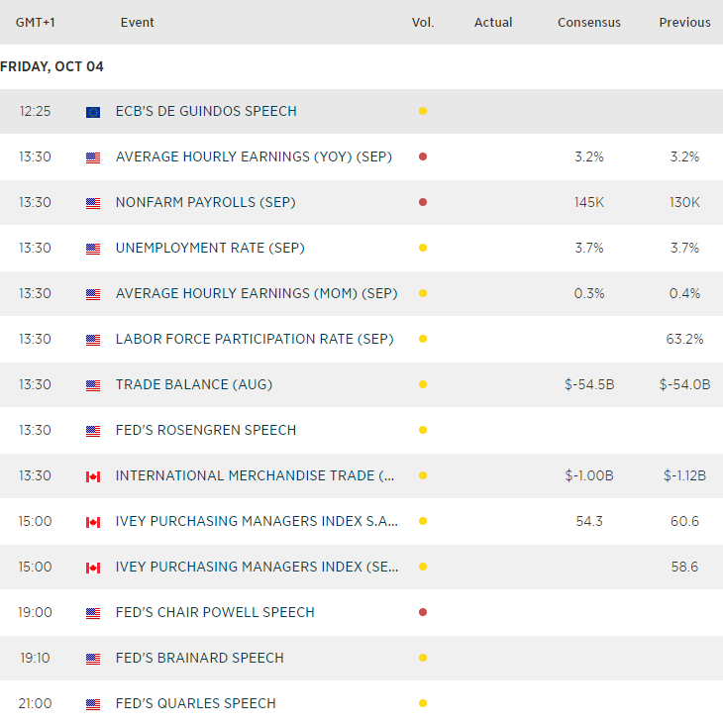Click red volatility dot for Powell speech
Screen dimensions: 723x728
click(x=423, y=612)
